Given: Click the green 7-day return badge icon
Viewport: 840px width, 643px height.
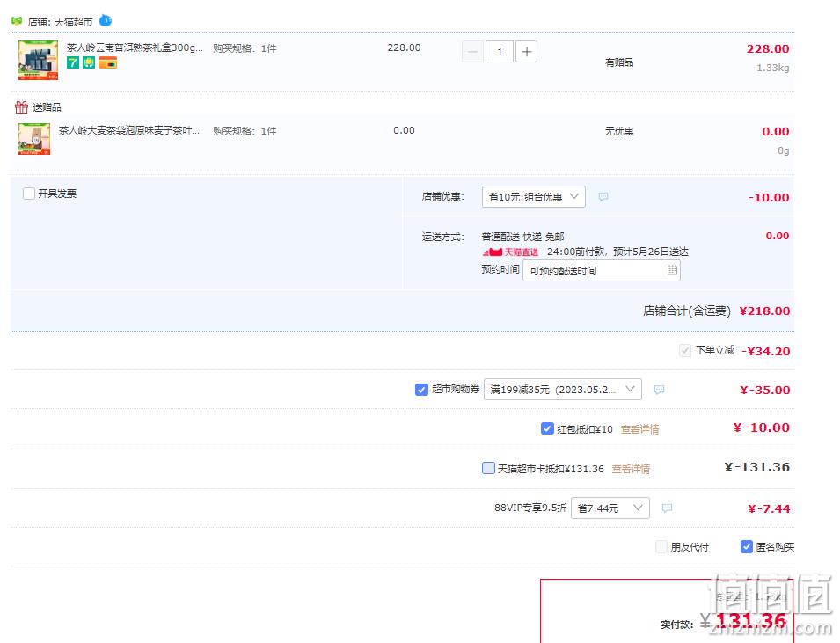Looking at the screenshot, I should [x=73, y=62].
